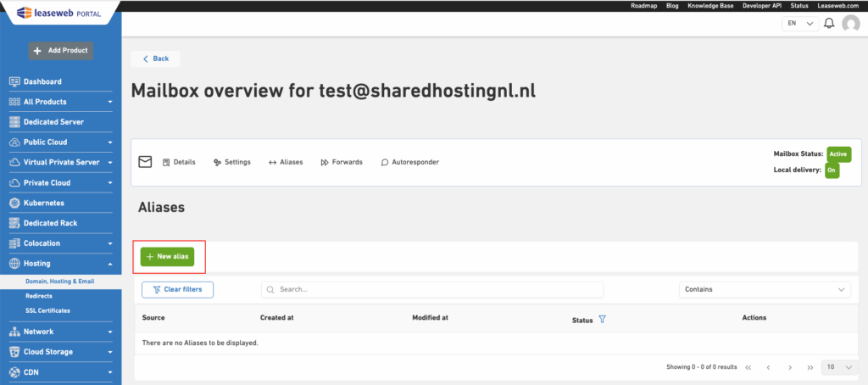Open the Developer API link
This screenshot has width=868, height=385.
click(762, 6)
